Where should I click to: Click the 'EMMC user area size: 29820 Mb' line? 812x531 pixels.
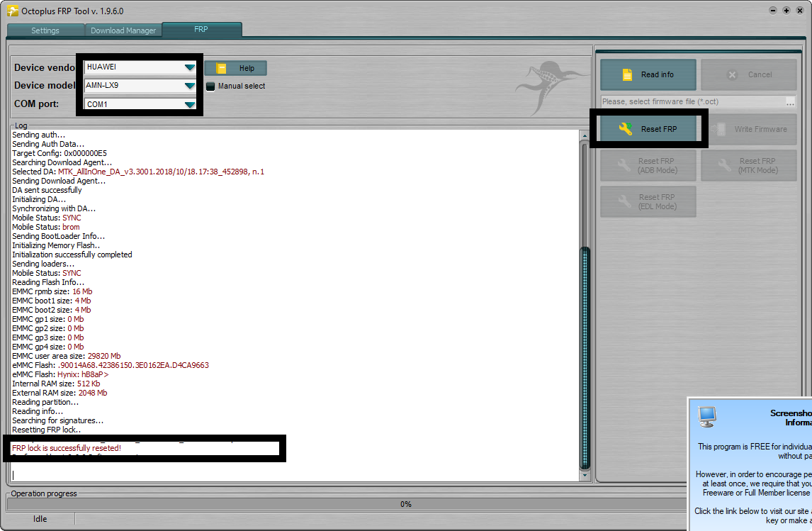point(67,356)
